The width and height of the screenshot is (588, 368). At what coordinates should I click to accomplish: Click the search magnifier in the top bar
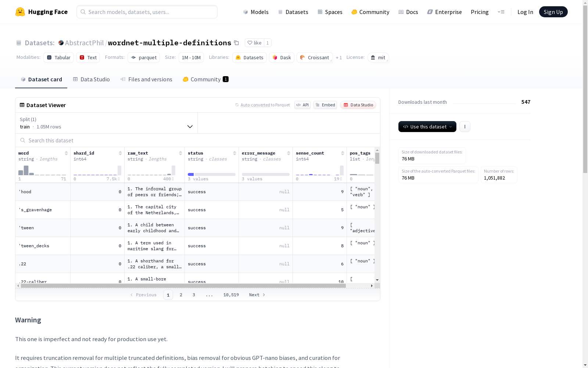(83, 12)
